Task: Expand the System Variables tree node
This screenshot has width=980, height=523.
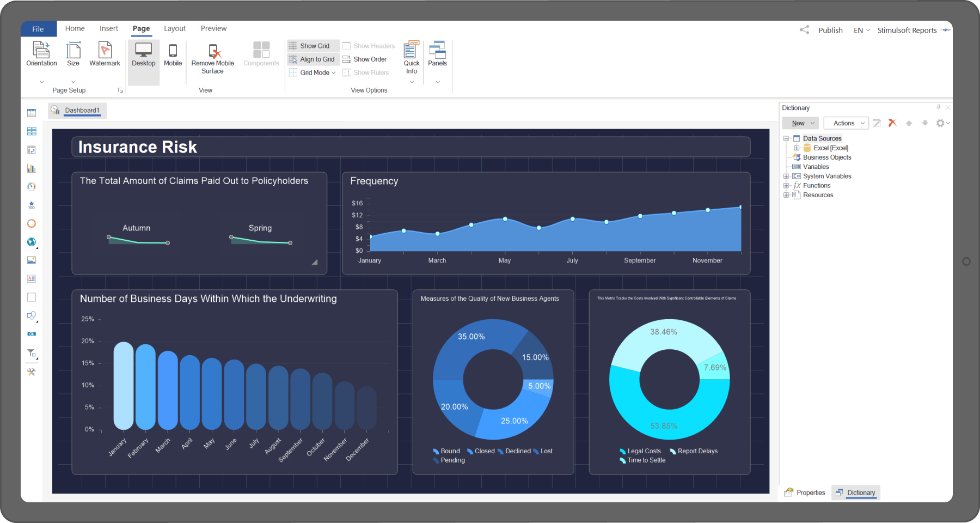Action: click(786, 176)
